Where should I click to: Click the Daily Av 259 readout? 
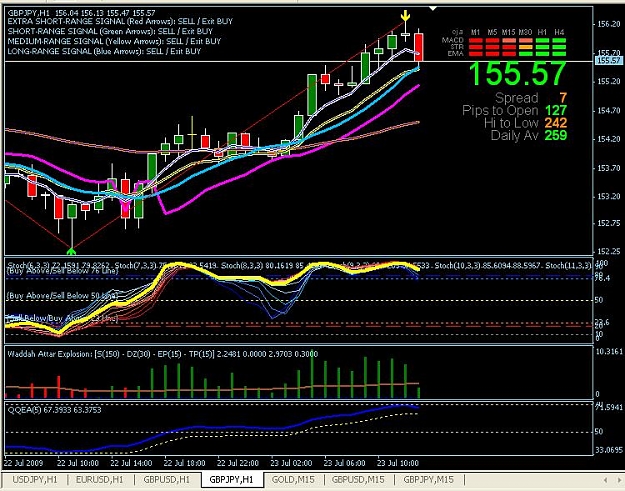[x=529, y=136]
